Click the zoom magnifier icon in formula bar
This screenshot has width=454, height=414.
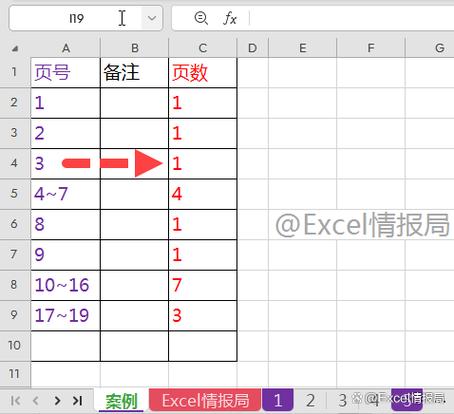[201, 18]
